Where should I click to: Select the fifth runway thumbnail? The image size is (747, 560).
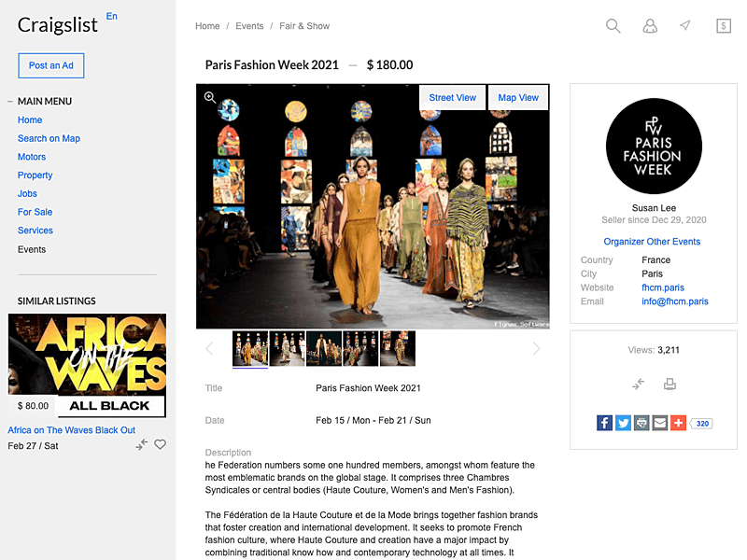pyautogui.click(x=398, y=348)
